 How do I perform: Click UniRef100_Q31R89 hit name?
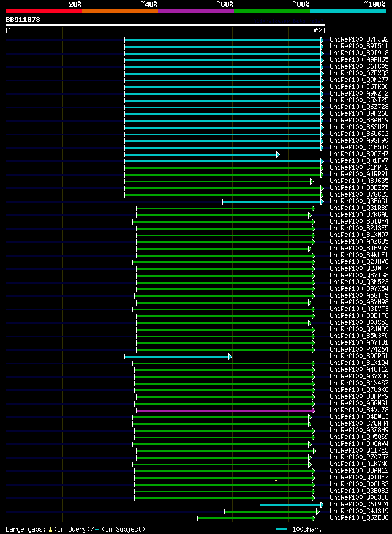tap(359, 208)
